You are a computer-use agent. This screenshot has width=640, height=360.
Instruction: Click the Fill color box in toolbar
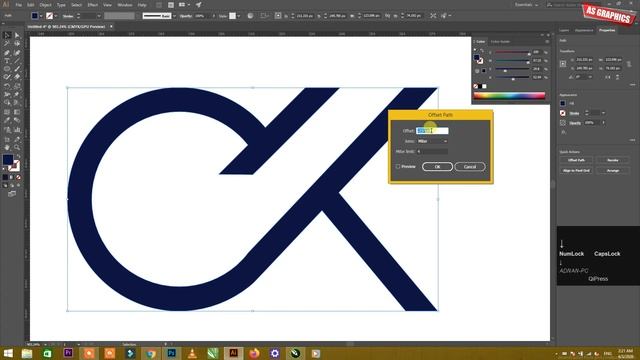coord(8,160)
